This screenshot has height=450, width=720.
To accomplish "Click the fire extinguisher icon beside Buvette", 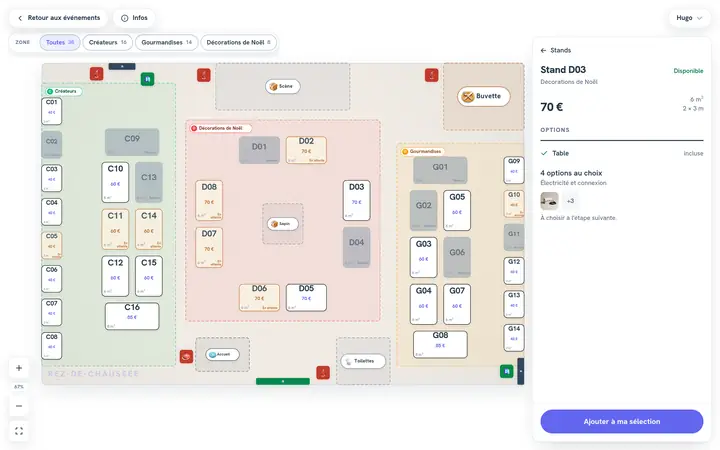I will coord(431,75).
